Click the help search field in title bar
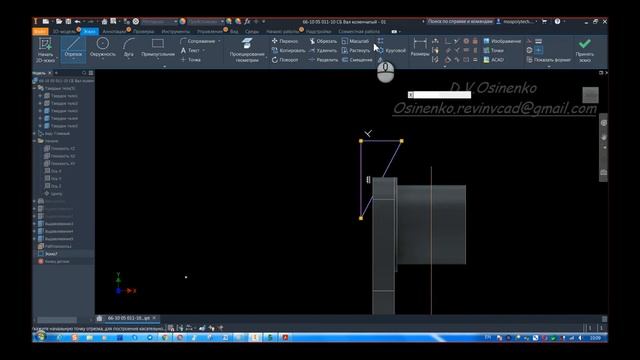This screenshot has height=360, width=640. [460, 21]
